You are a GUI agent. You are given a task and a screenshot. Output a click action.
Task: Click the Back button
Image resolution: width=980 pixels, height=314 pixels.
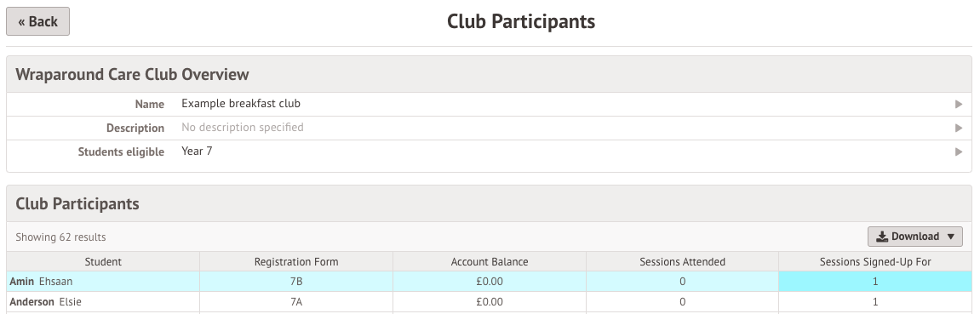pos(37,22)
